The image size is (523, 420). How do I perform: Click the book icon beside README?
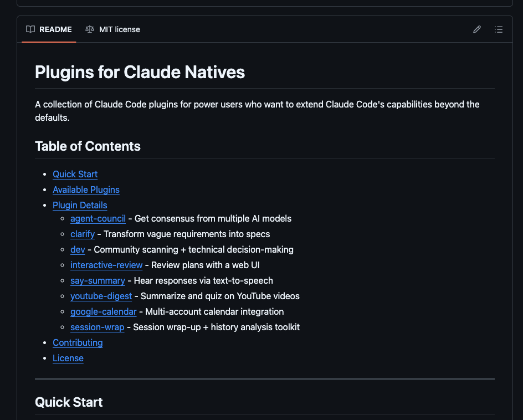click(x=30, y=29)
